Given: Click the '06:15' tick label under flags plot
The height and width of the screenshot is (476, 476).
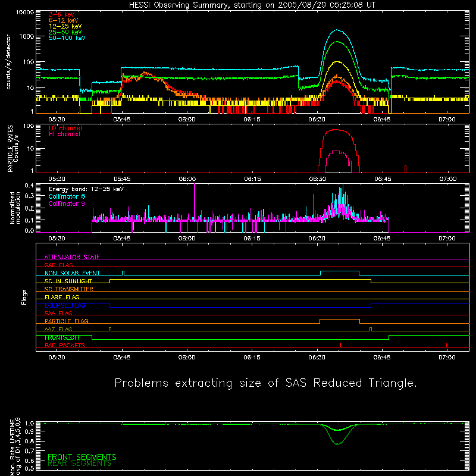Looking at the screenshot, I should tap(252, 358).
